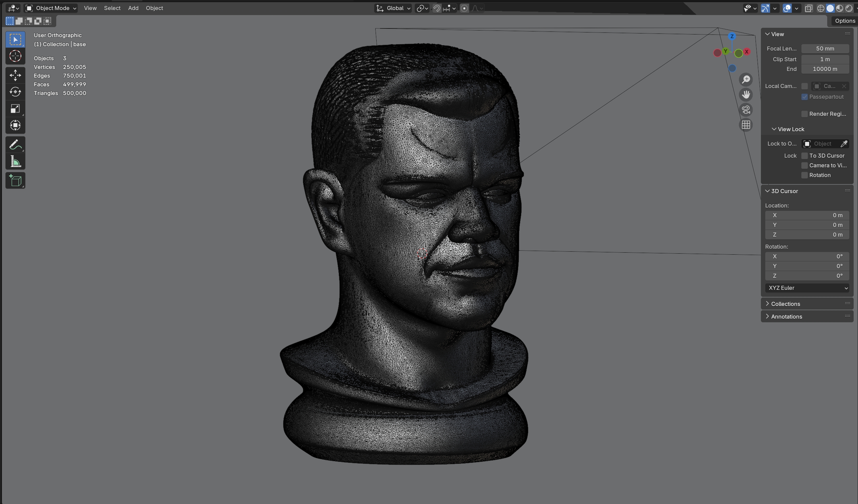This screenshot has height=504, width=858.
Task: Select the Add Cube tool
Action: click(15, 180)
